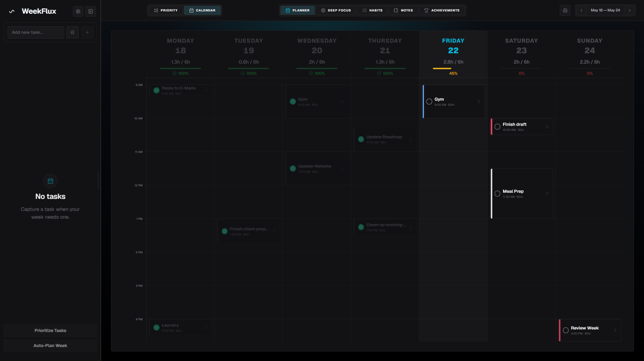The image size is (644, 361).
Task: Uncheck completed Finish client proposal task
Action: point(225,231)
